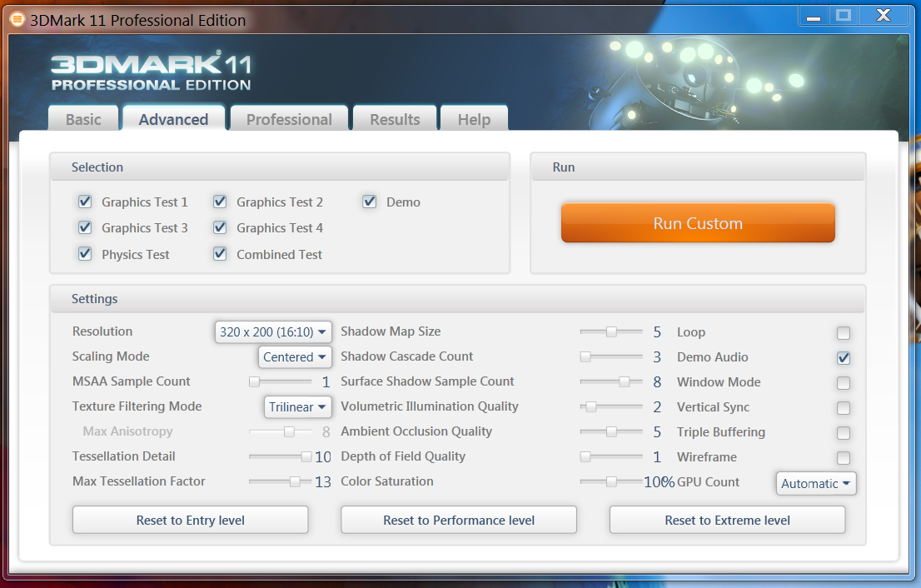This screenshot has width=921, height=588.
Task: Uncheck Graphics Test 3
Action: point(85,227)
